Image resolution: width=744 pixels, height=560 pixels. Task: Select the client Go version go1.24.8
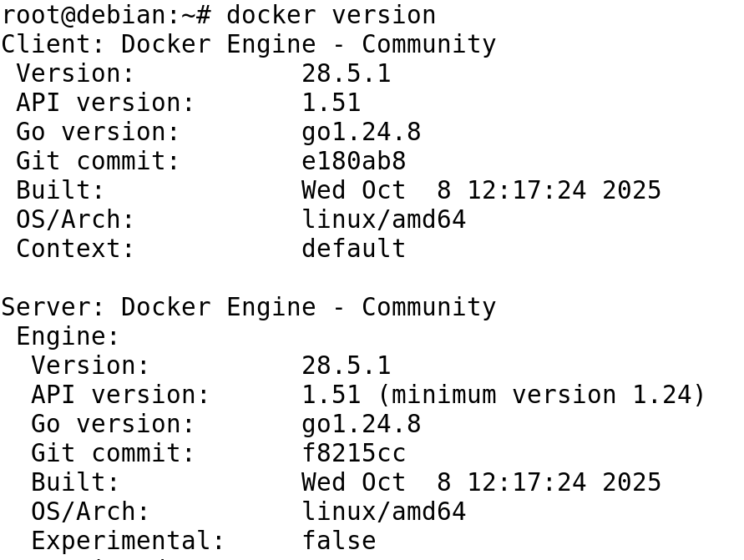(x=361, y=132)
